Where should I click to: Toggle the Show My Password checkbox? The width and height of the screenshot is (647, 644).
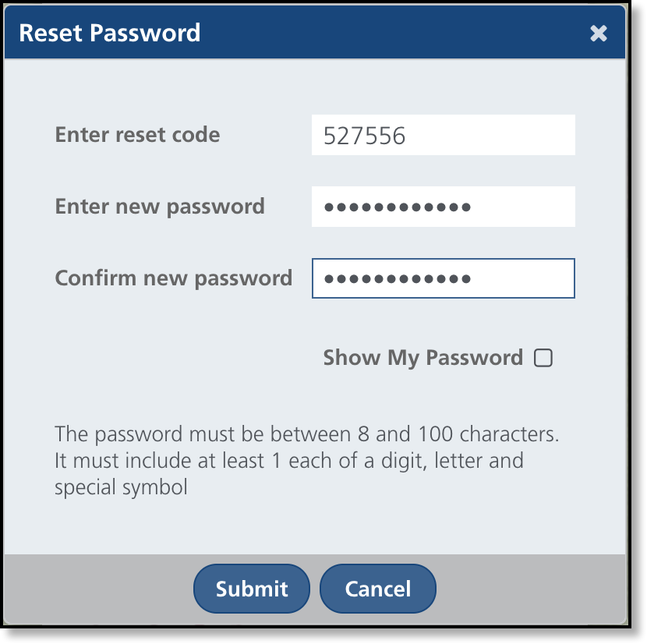click(543, 358)
